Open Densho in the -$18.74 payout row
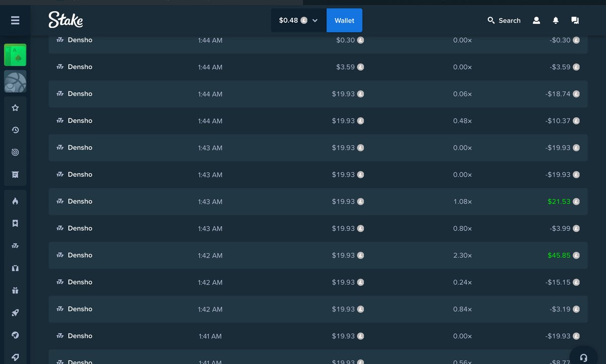This screenshot has width=606, height=364. (80, 93)
